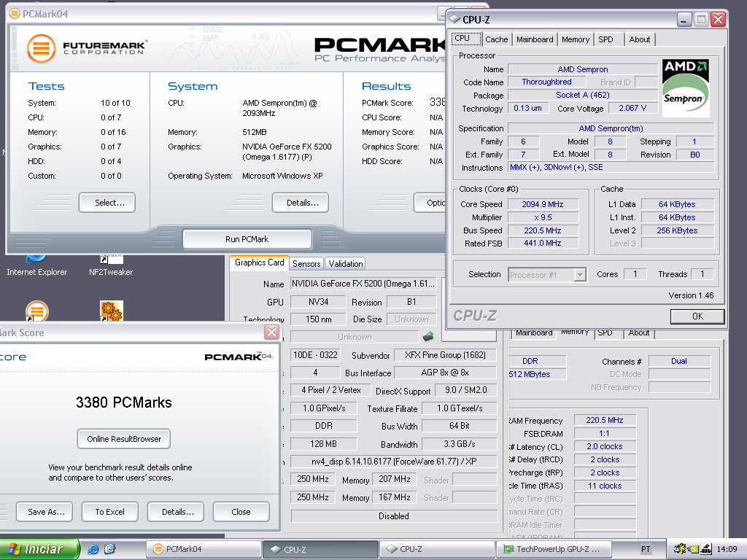
Task: Switch to PCMark04 taskbar button
Action: (x=204, y=549)
